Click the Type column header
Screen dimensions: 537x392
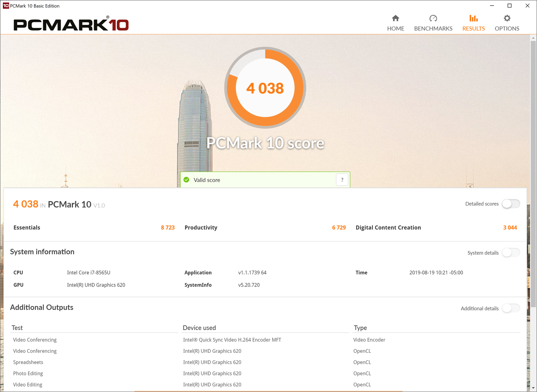tap(361, 328)
